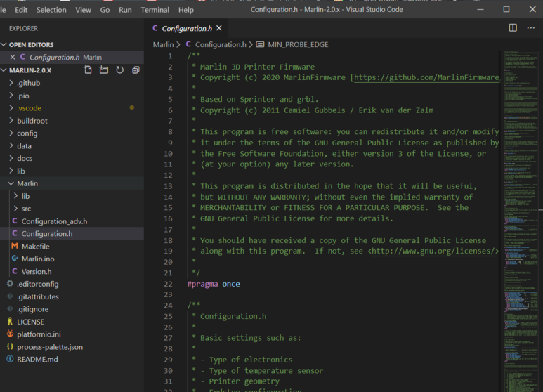Viewport: 543px width, 392px height.
Task: Split the editor to the right
Action: [513, 27]
